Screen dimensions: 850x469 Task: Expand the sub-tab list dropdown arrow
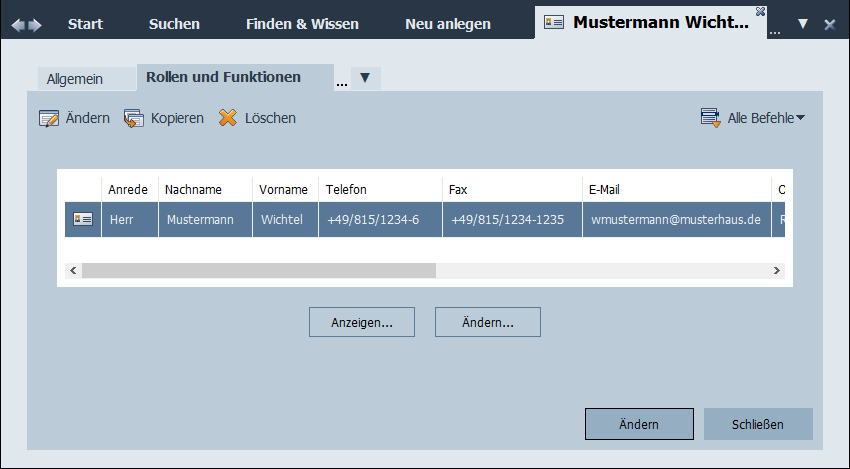pyautogui.click(x=365, y=78)
